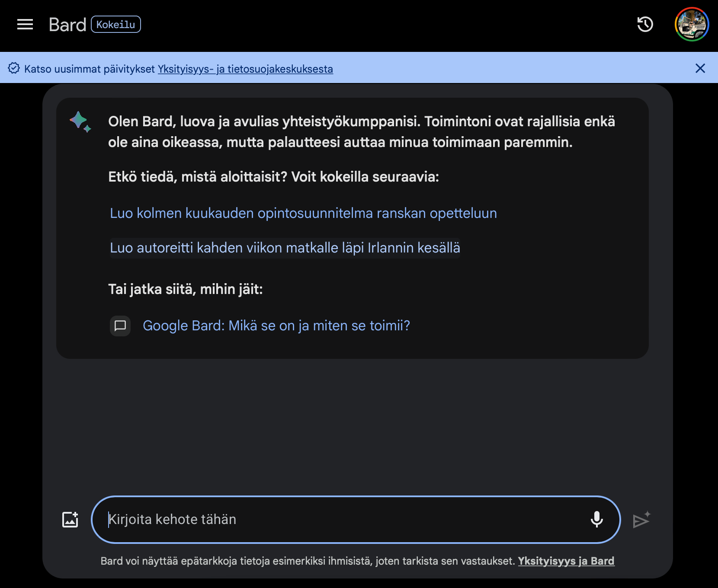Viewport: 718px width, 588px height.
Task: Resume the 'Google Bard: Mikä se on' conversation
Action: coord(276,326)
